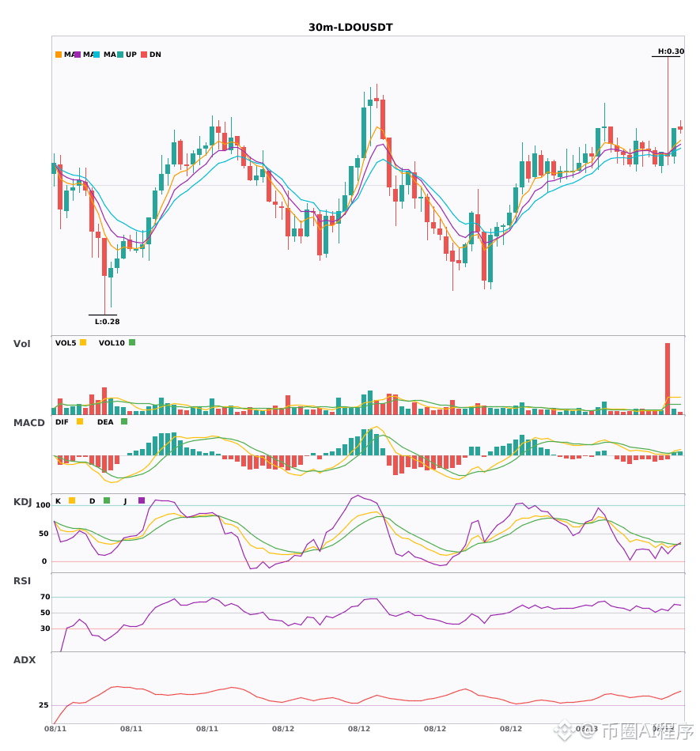700x751 pixels.
Task: Click the long red wick candle under H:0.30
Action: click(x=668, y=110)
